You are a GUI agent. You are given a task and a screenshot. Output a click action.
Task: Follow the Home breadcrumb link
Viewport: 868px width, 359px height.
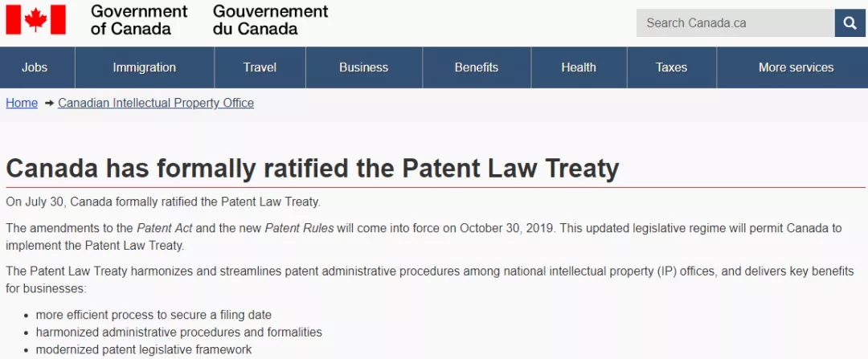tap(22, 103)
